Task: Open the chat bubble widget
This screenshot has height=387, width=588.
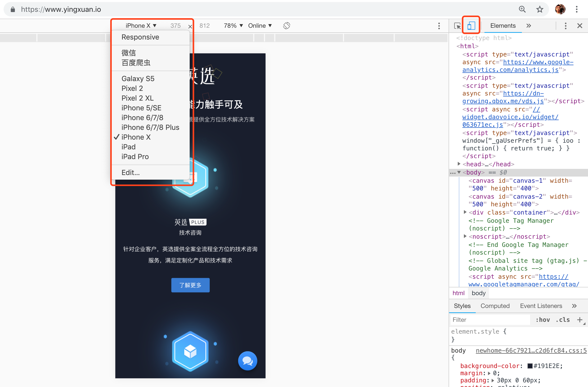Action: tap(248, 361)
